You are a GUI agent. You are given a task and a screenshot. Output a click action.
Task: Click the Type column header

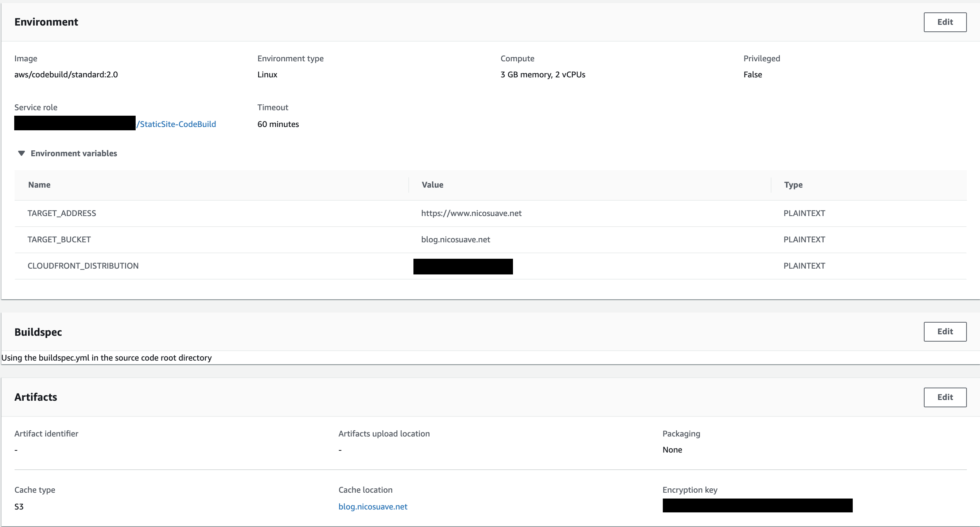pyautogui.click(x=793, y=185)
